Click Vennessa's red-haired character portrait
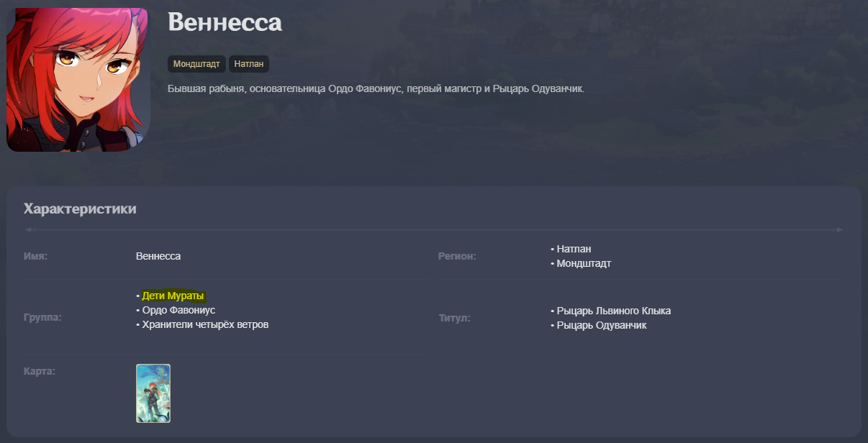Image resolution: width=868 pixels, height=443 pixels. click(78, 80)
